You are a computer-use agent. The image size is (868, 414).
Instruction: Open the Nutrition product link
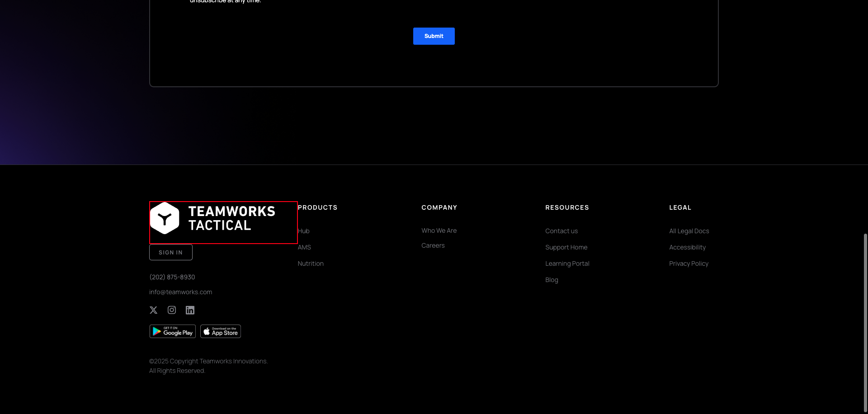point(311,263)
